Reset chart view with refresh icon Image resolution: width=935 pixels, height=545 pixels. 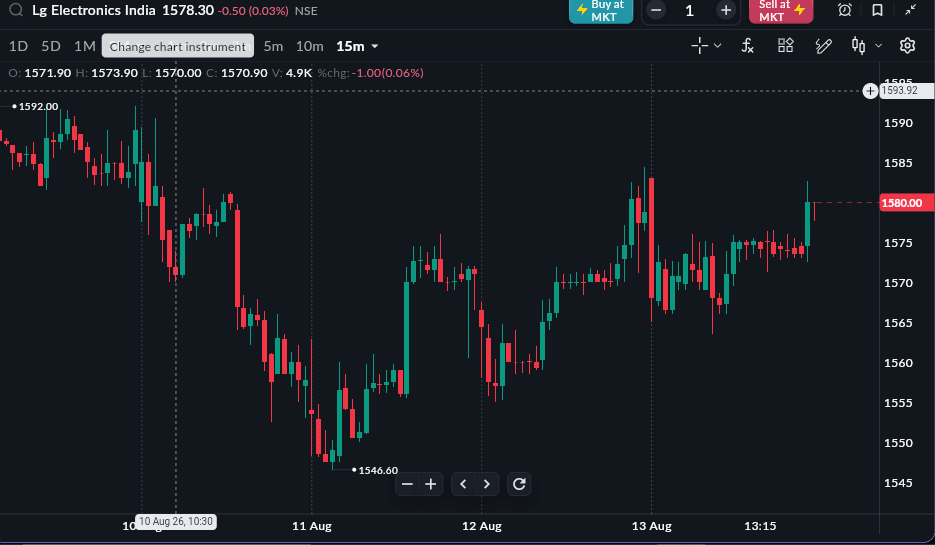(519, 484)
